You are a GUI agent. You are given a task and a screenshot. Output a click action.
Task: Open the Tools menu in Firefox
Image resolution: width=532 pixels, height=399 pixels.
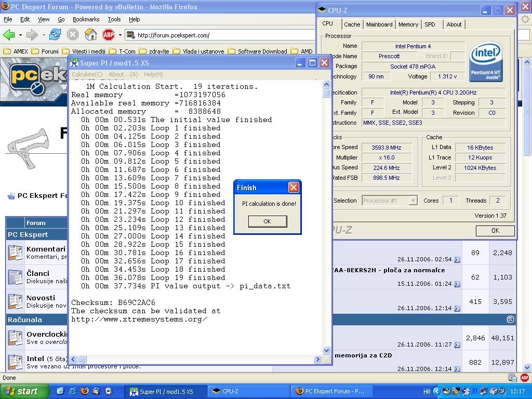pos(114,19)
